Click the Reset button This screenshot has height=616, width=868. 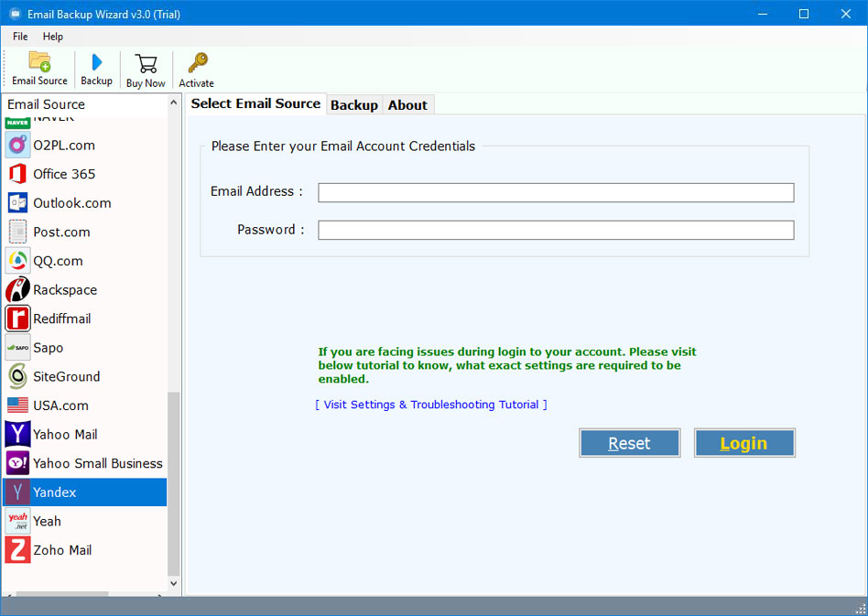pyautogui.click(x=629, y=443)
